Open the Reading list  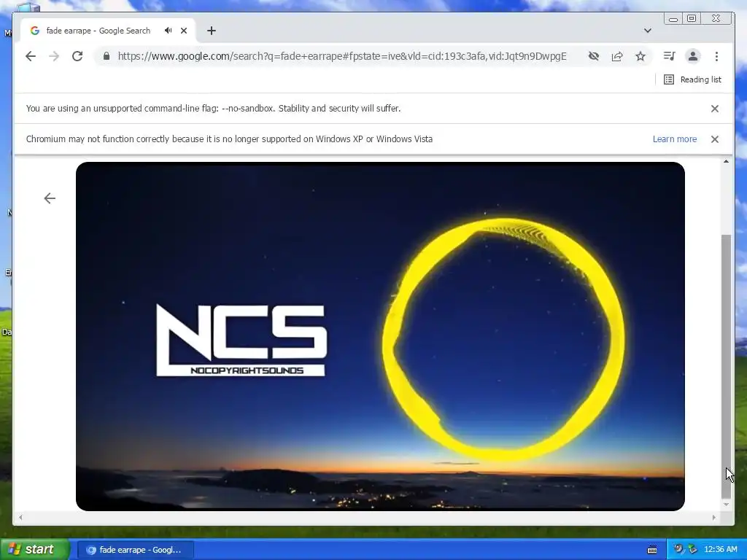693,79
